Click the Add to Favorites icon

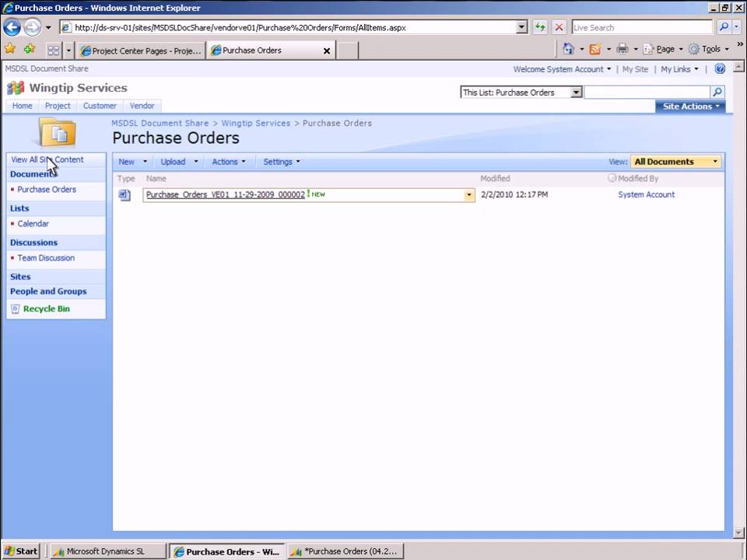pos(30,48)
